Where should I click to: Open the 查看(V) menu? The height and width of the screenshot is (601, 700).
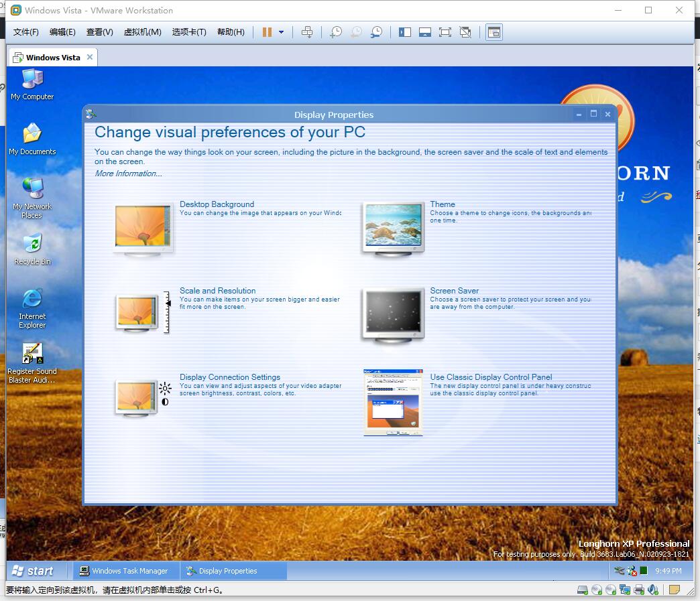99,32
